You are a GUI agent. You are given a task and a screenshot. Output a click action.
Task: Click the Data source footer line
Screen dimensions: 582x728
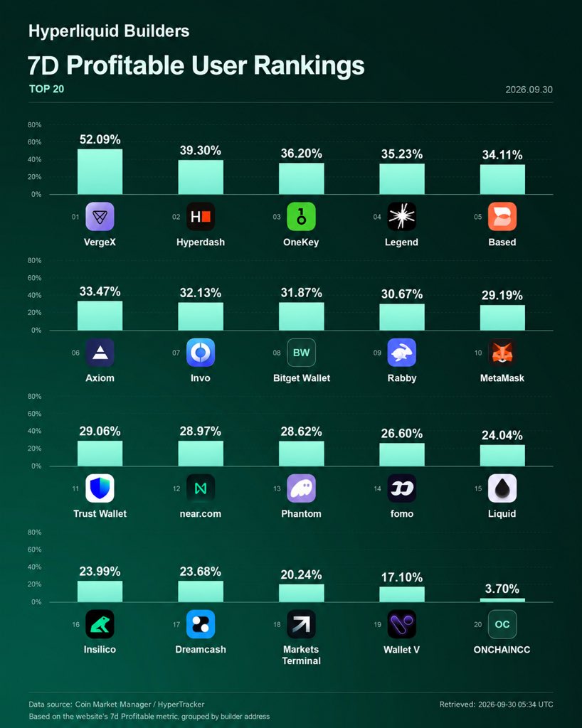click(x=117, y=705)
